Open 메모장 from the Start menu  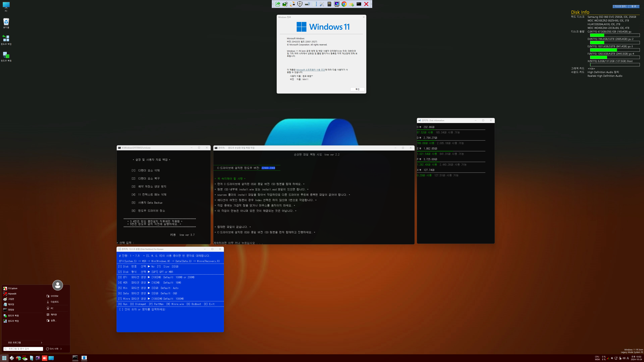click(x=9, y=304)
